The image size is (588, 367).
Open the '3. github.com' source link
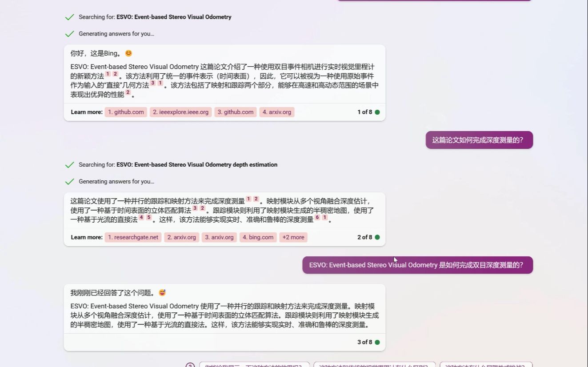pos(236,112)
